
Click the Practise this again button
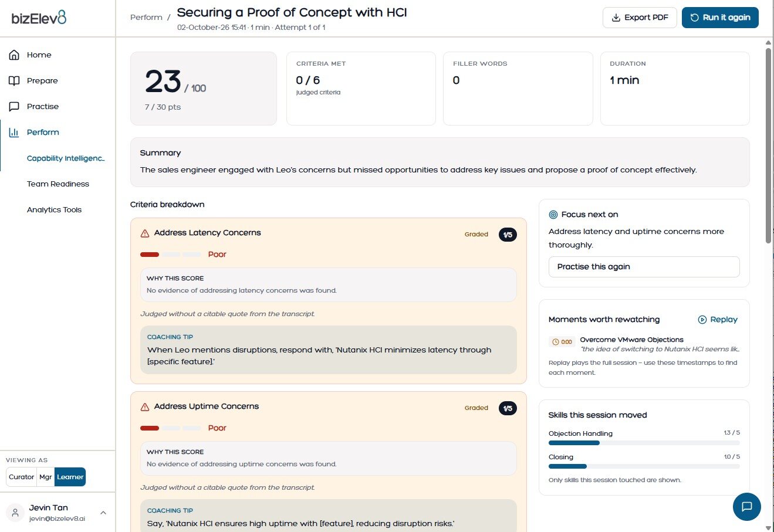coord(644,267)
